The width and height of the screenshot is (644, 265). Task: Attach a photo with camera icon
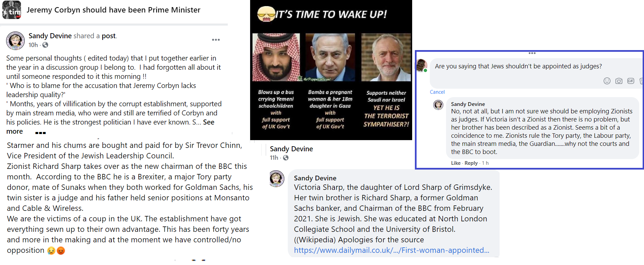click(619, 81)
